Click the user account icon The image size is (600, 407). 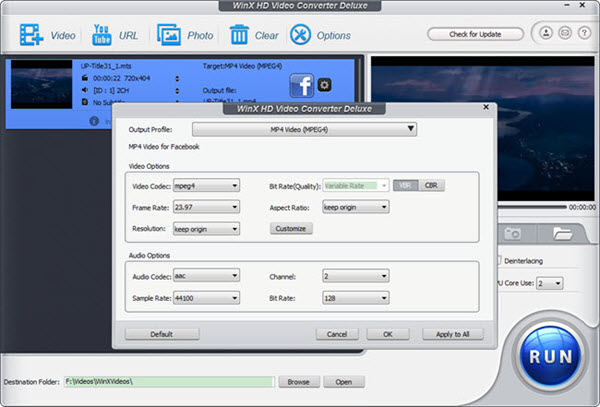546,33
